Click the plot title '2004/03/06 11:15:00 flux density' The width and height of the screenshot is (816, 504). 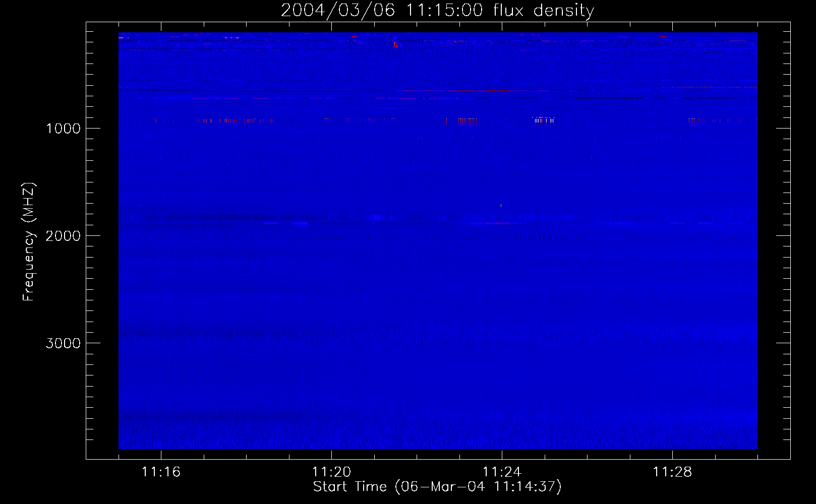pyautogui.click(x=437, y=11)
